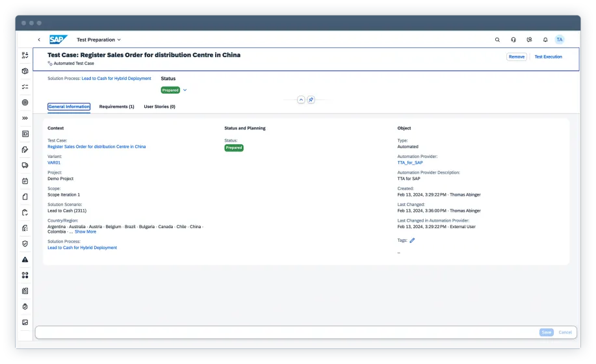Click the Remove button
The width and height of the screenshot is (596, 364).
coord(517,57)
